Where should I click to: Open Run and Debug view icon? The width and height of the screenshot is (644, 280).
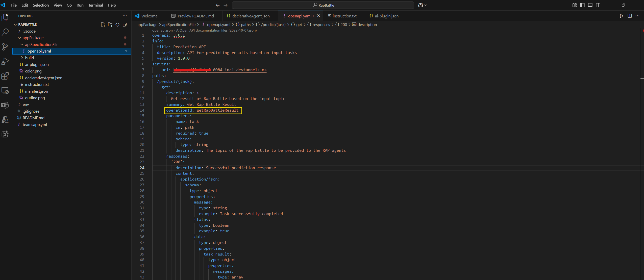coord(5,61)
